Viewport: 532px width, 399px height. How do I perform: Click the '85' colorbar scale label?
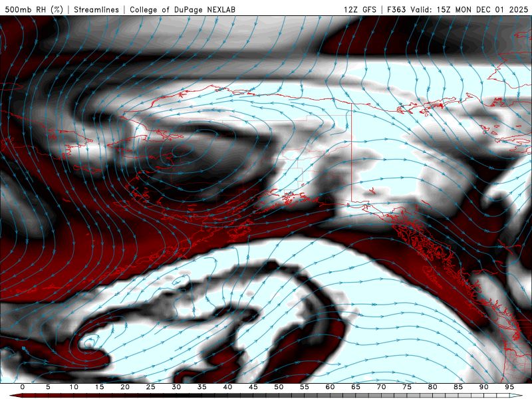458,387
